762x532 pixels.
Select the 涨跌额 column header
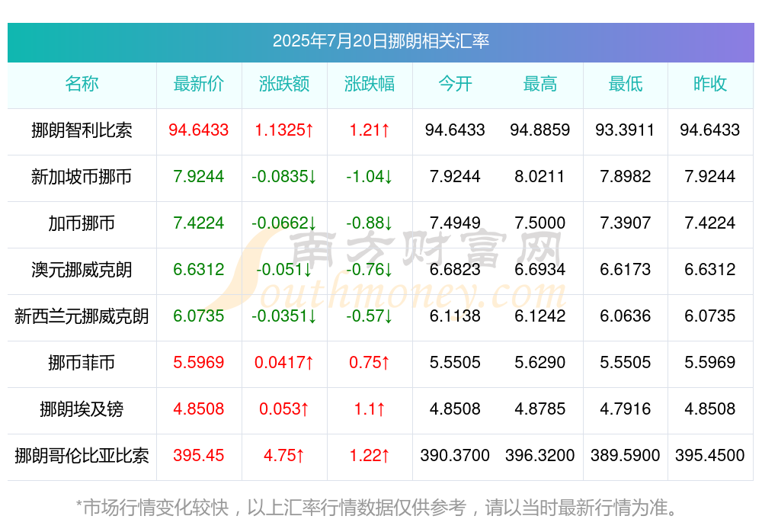(284, 84)
